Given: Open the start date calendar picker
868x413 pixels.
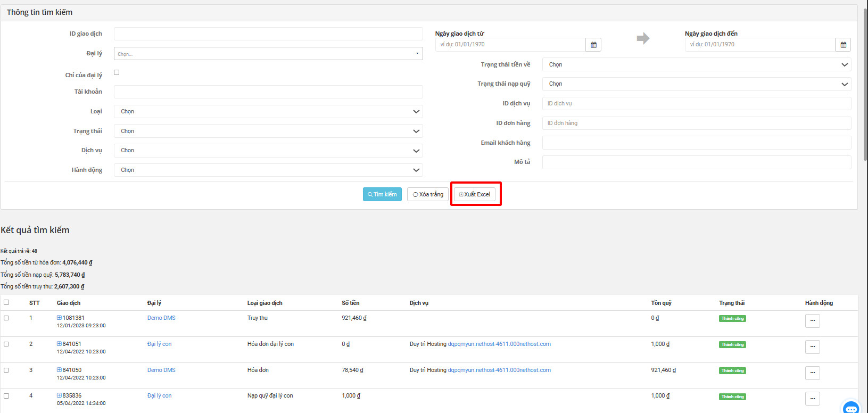Looking at the screenshot, I should click(593, 45).
